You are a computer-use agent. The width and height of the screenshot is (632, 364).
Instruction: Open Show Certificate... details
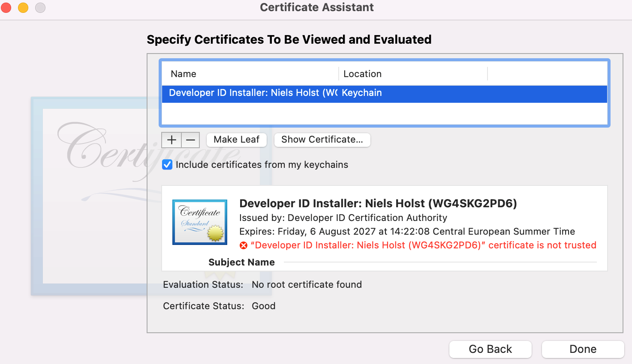pos(322,140)
